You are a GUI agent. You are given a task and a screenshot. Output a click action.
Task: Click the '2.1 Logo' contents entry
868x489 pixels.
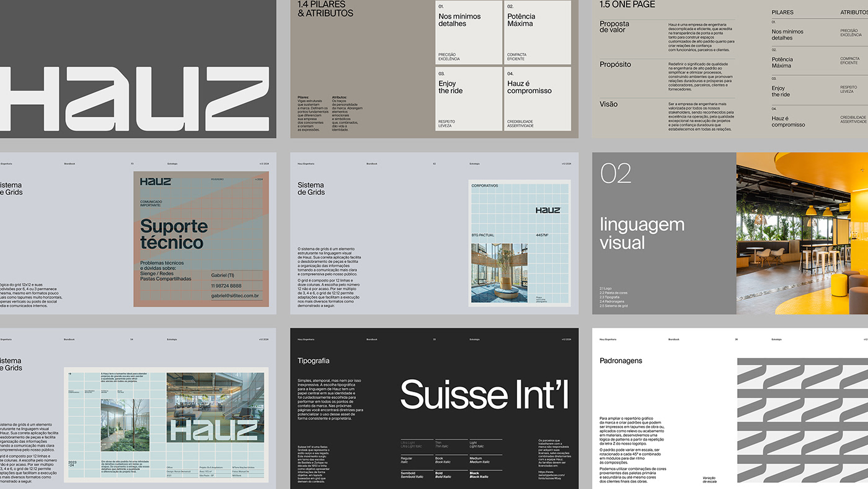(x=606, y=289)
